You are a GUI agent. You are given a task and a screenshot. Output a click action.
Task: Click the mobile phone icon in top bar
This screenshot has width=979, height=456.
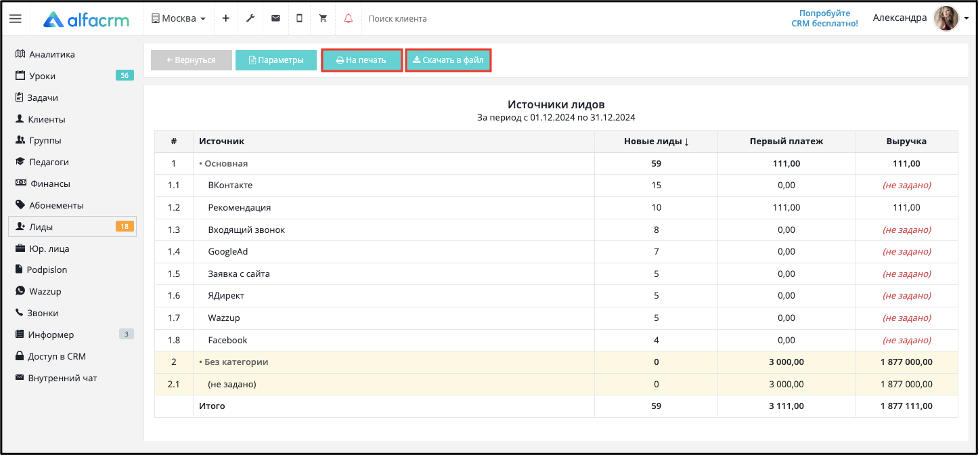[x=299, y=19]
